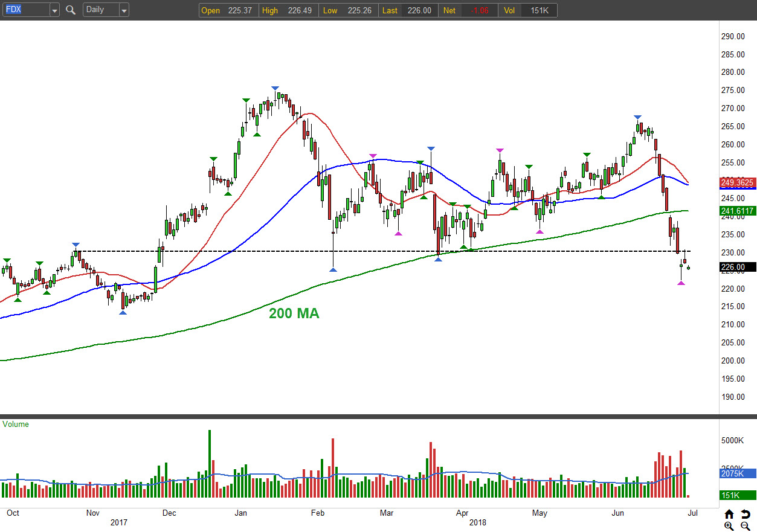This screenshot has width=757, height=532.
Task: Click the symbol search magnifier icon
Action: pos(71,10)
